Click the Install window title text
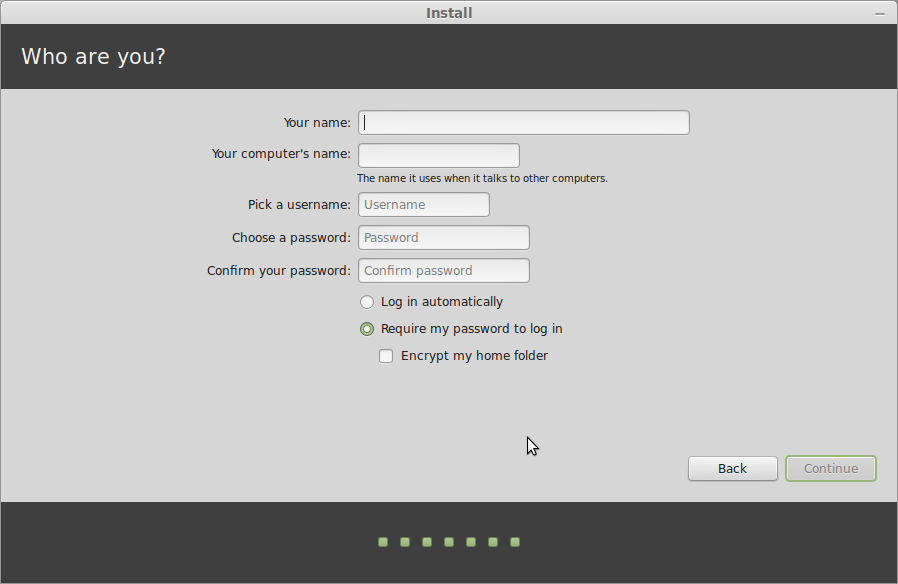 click(x=449, y=13)
